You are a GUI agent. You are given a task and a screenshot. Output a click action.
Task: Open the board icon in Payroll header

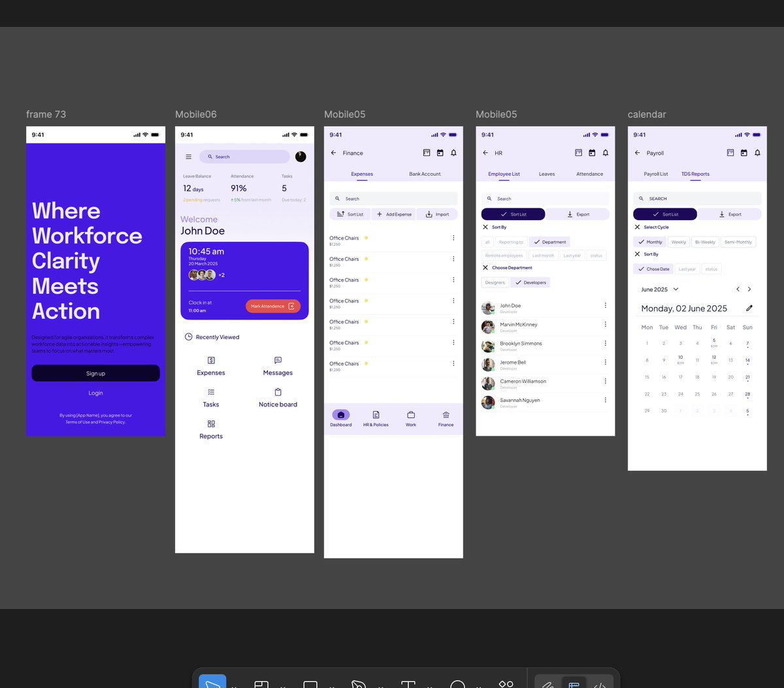730,153
